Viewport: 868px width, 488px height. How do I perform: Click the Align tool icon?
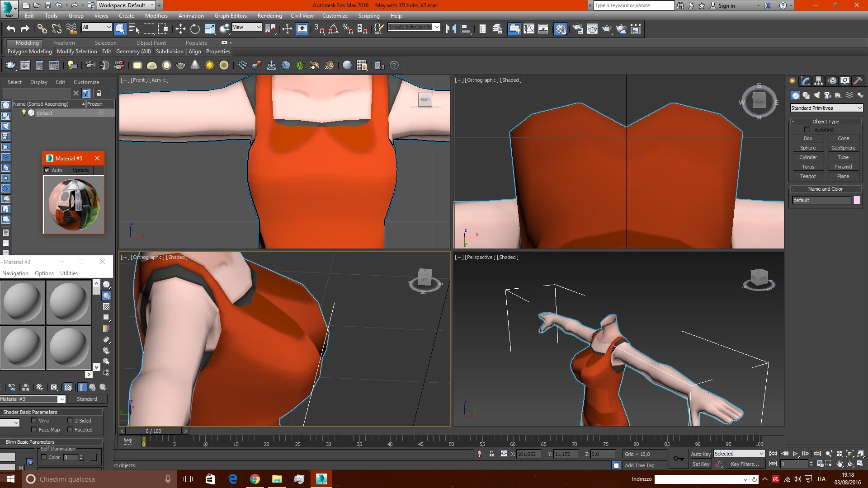pyautogui.click(x=465, y=29)
